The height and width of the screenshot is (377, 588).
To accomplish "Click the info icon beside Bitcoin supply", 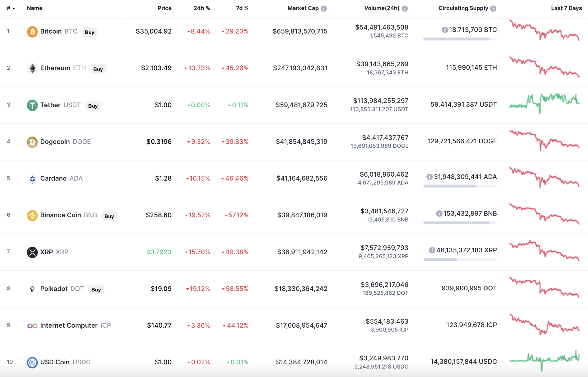I will (x=445, y=30).
